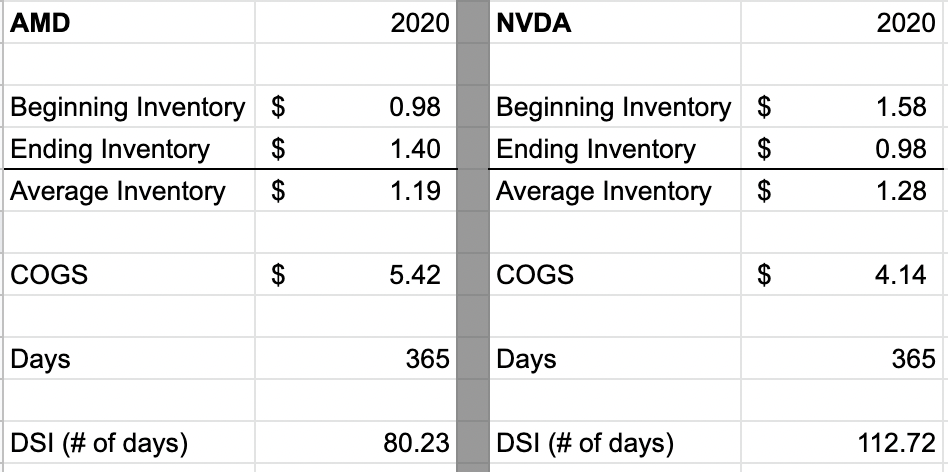This screenshot has height=472, width=948.
Task: Select the AMD Days value 365
Action: (x=427, y=359)
